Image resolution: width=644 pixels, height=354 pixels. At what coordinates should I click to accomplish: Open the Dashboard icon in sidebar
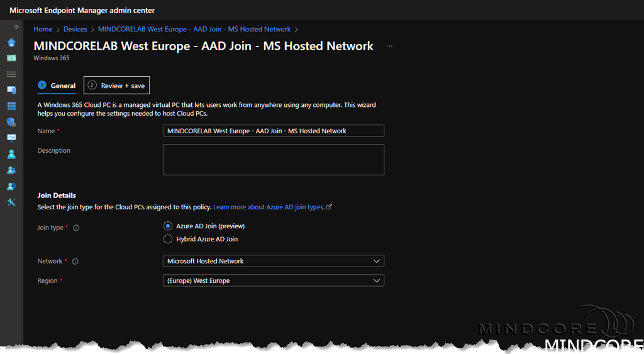(x=11, y=58)
